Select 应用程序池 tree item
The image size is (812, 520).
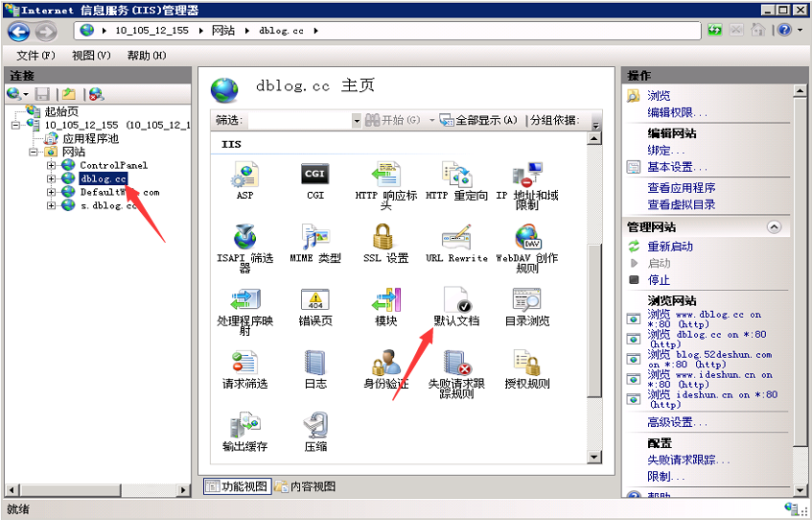[91, 138]
